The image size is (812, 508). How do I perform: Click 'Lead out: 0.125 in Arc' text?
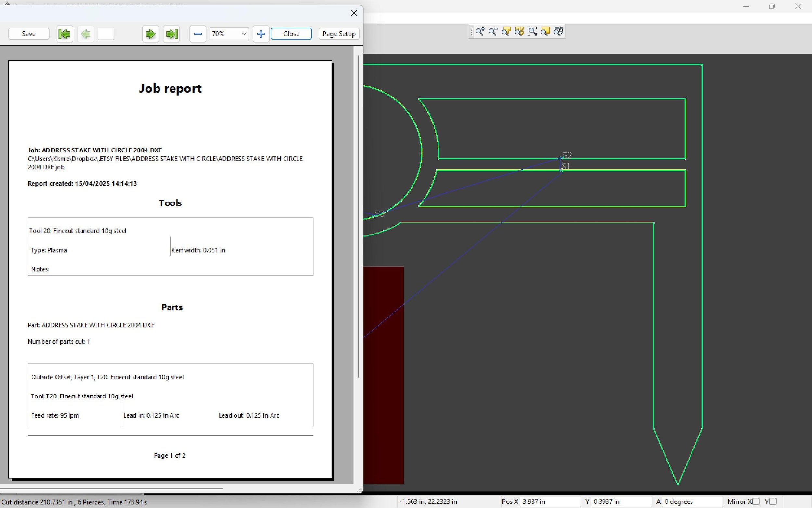coord(249,415)
